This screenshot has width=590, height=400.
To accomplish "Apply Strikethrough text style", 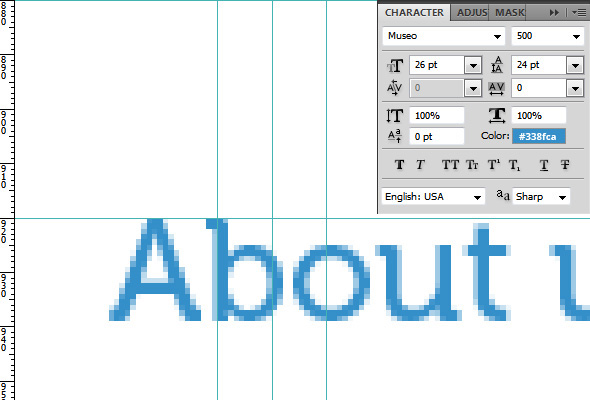I will coord(565,164).
